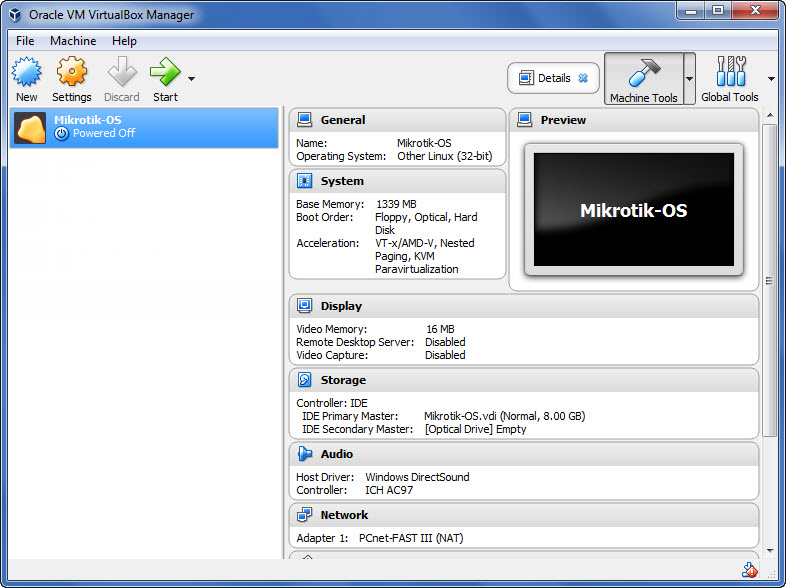Click the Powered Off status icon
Viewport: 786px width, 588px height.
[x=61, y=133]
